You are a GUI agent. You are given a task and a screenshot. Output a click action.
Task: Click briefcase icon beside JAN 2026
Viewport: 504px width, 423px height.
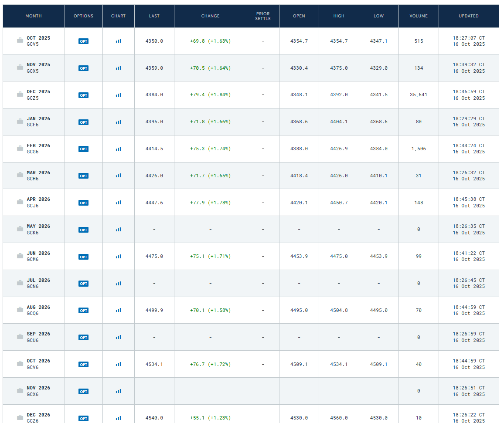[20, 121]
